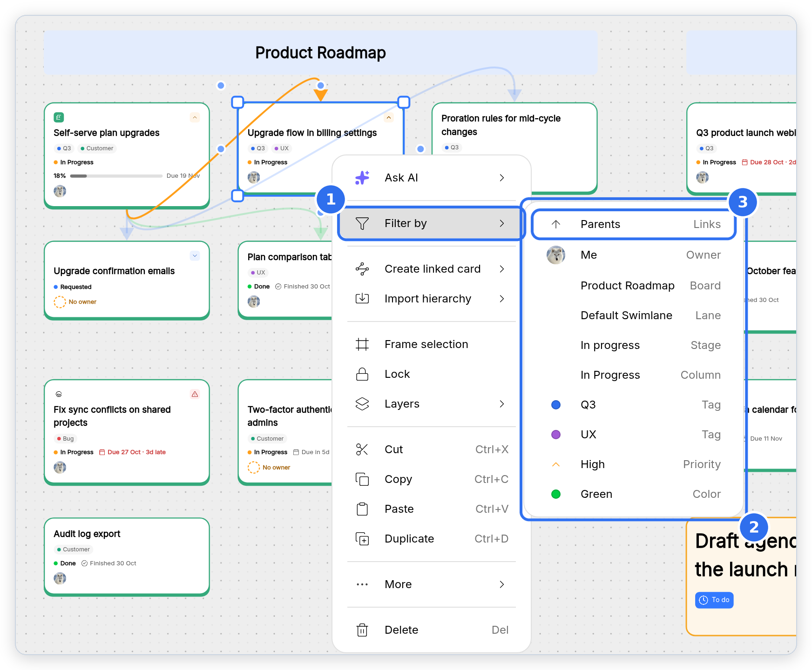Viewport: 812px width, 670px height.
Task: Filter by In progress stage
Action: [634, 345]
